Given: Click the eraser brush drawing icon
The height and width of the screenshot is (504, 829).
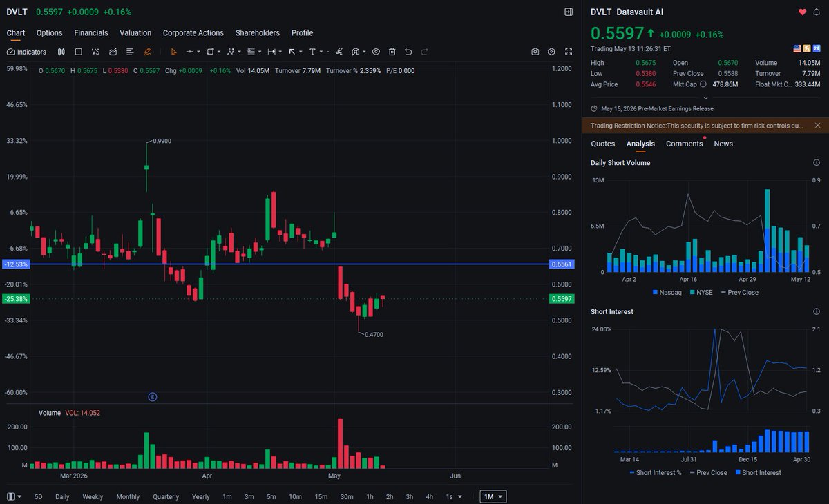Looking at the screenshot, I should 339,52.
